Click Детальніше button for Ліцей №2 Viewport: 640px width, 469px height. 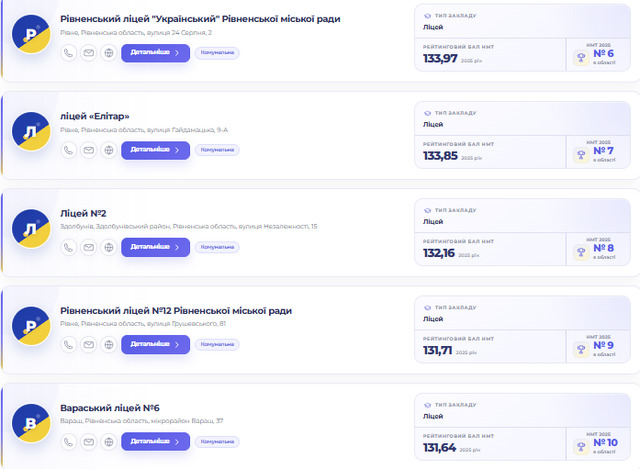(x=156, y=247)
